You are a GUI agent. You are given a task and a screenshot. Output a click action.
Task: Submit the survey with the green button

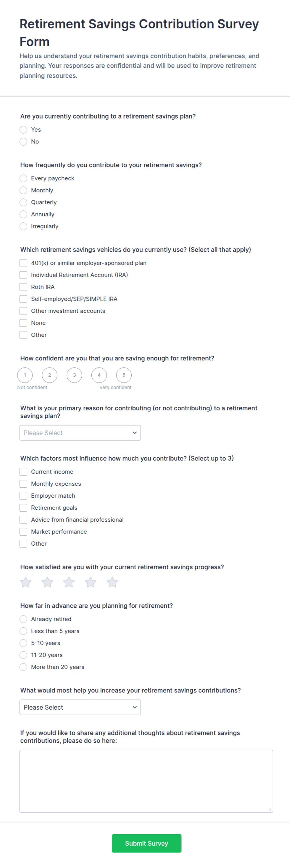click(147, 843)
